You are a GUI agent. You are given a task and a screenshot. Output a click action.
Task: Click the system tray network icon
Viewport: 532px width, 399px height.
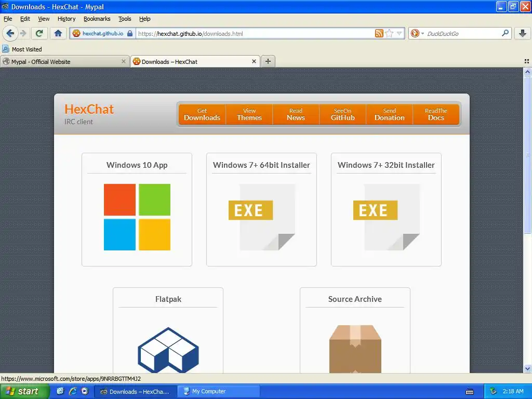pos(493,391)
